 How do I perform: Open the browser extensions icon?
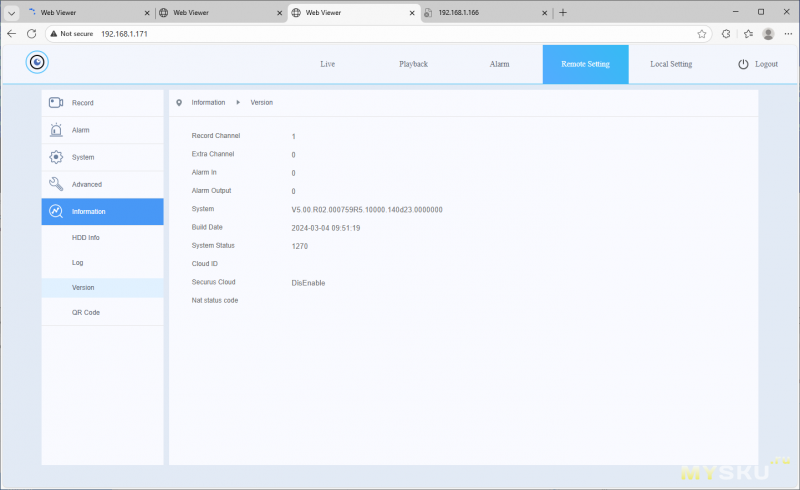(726, 33)
